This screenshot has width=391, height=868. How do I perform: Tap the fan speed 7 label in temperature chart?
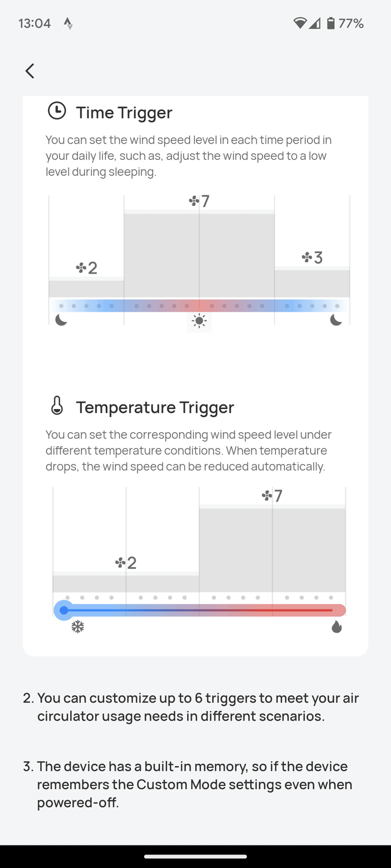272,496
